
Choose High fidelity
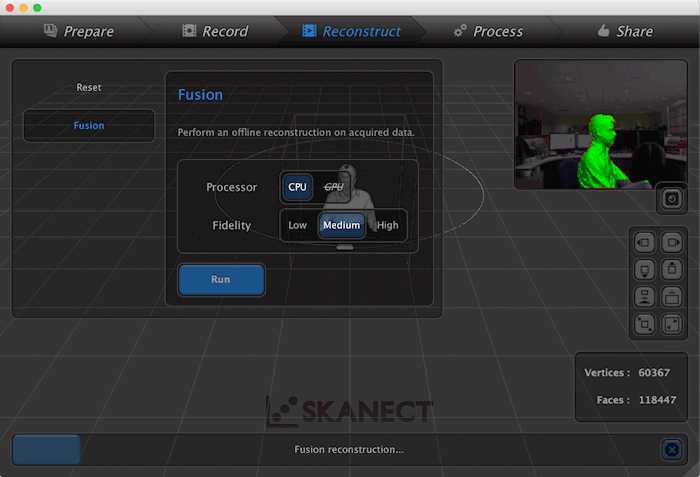(x=388, y=225)
